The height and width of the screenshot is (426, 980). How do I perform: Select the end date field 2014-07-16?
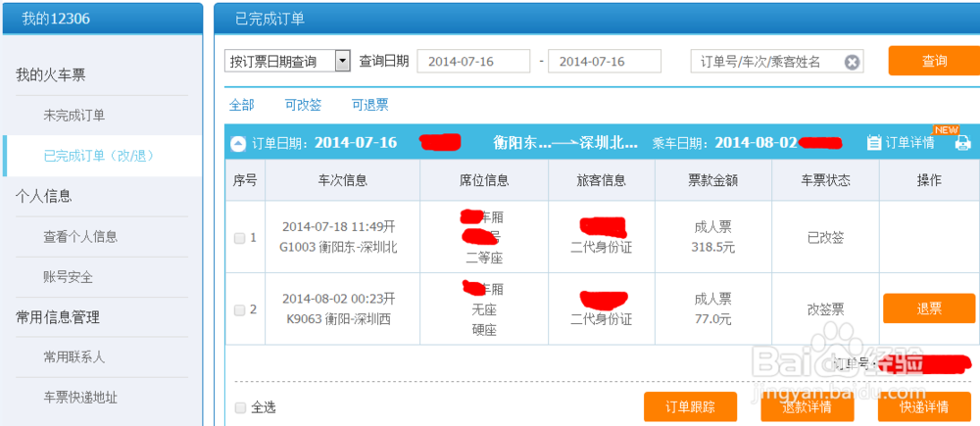click(x=605, y=62)
